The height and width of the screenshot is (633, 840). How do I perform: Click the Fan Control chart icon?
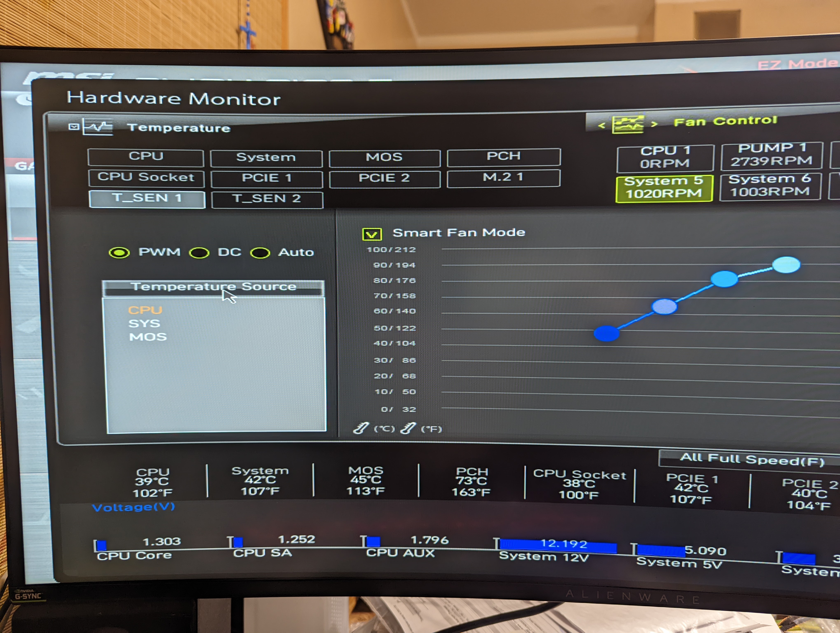click(x=628, y=124)
